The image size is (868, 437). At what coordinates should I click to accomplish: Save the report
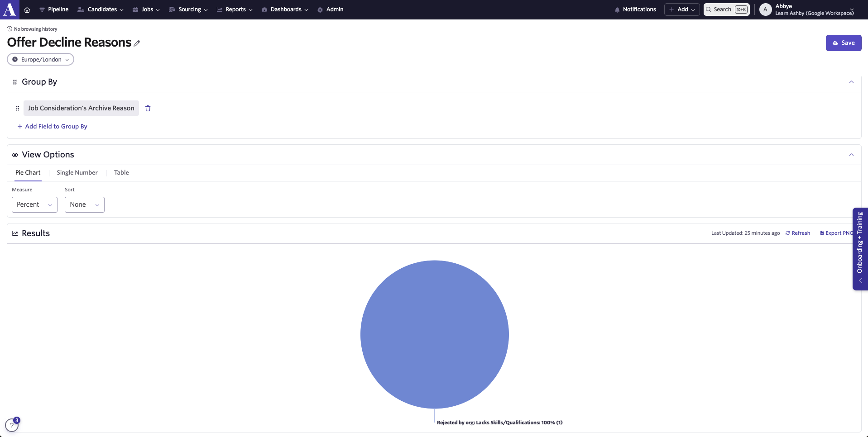(x=844, y=43)
